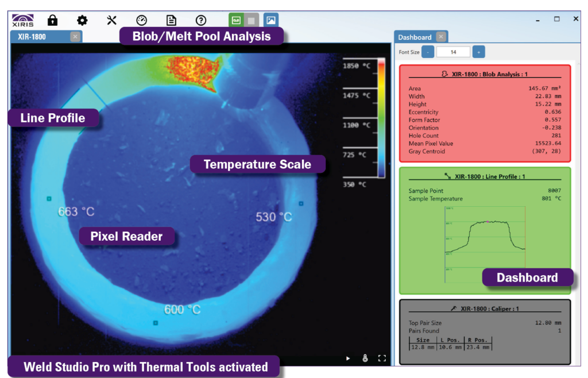This screenshot has width=588, height=378.
Task: Click the Xiris logo
Action: coord(22,20)
